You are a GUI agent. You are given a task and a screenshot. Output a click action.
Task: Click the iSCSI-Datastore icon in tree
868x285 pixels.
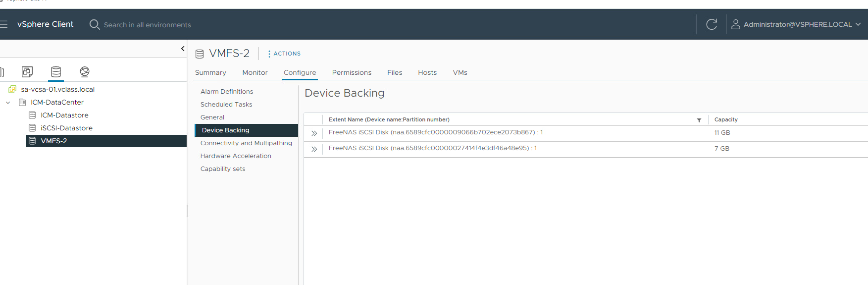coord(32,128)
